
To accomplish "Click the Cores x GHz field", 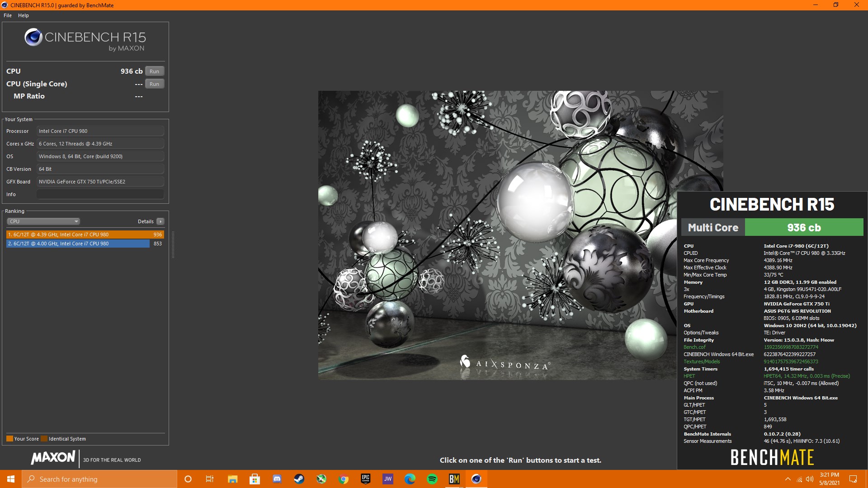I will coord(100,144).
